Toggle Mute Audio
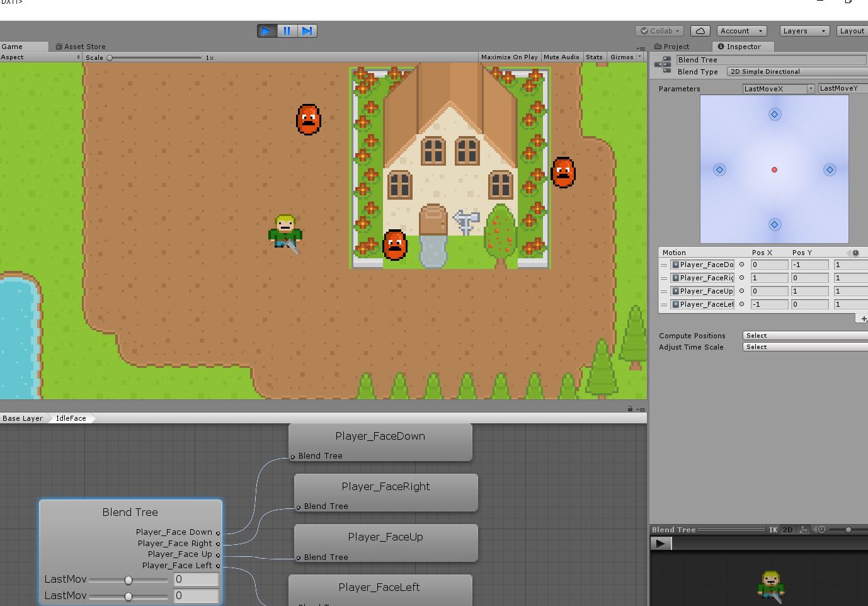 [x=561, y=57]
